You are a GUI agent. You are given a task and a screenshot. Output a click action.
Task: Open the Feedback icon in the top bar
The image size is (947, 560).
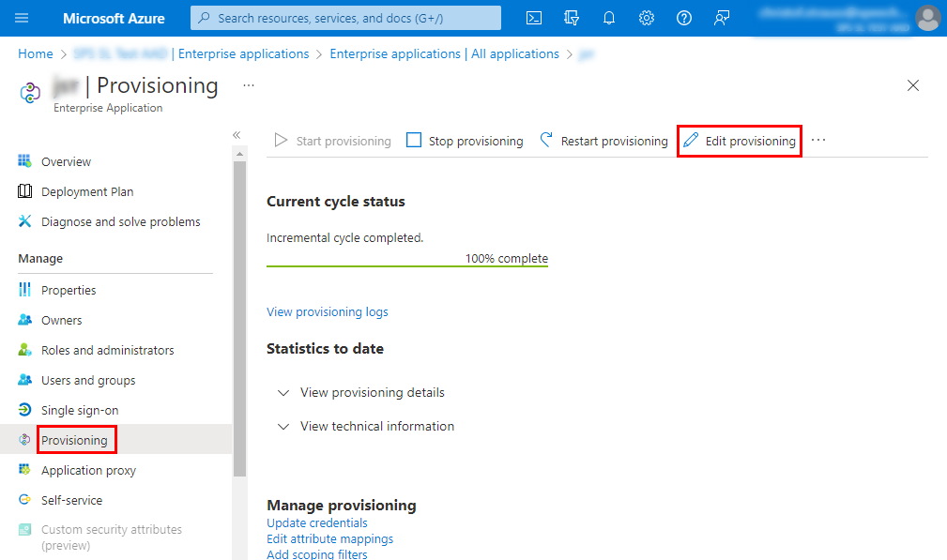tap(721, 18)
